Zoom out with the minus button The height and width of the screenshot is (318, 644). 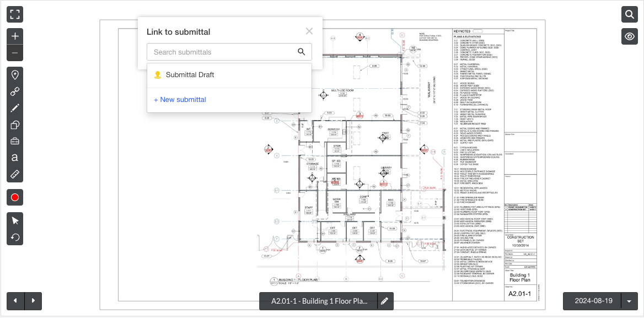tap(15, 53)
